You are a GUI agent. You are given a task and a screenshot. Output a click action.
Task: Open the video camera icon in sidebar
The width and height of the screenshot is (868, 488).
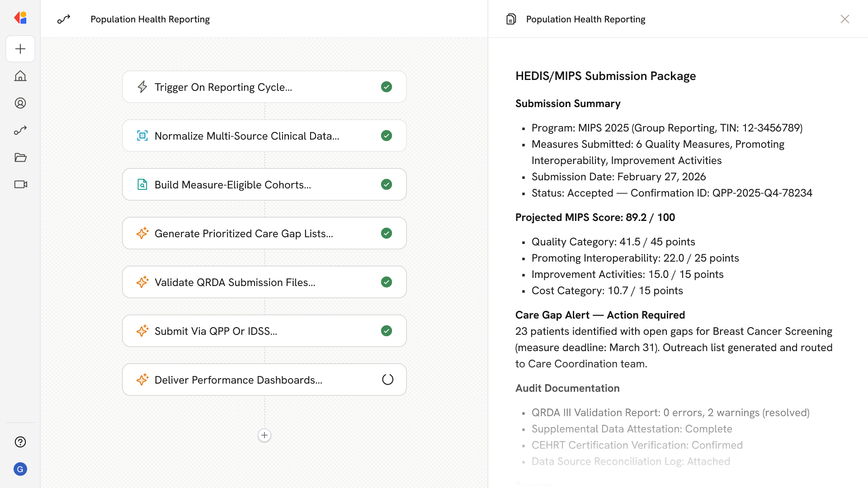click(20, 184)
